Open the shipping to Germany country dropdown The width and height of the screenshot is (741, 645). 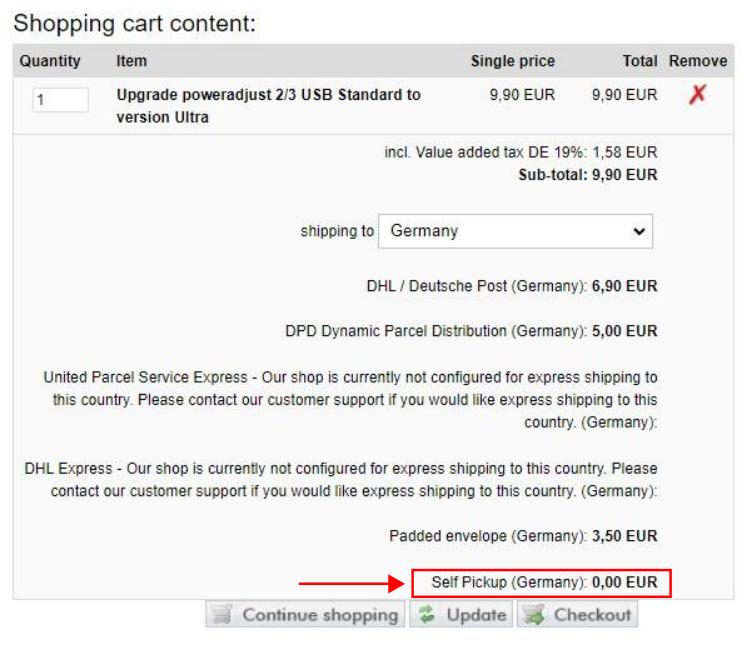tap(516, 231)
